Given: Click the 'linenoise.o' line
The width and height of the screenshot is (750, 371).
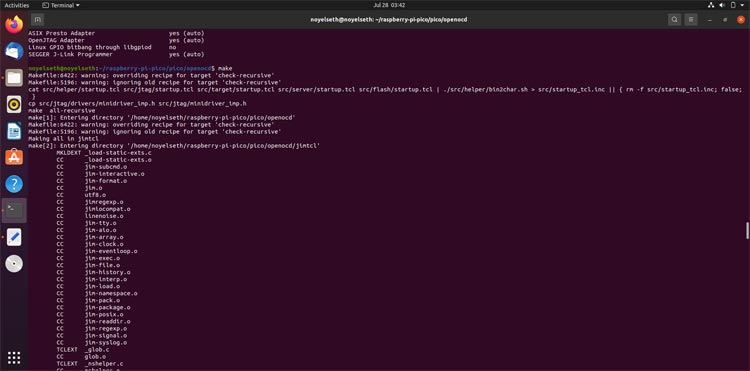Looking at the screenshot, I should coord(90,216).
